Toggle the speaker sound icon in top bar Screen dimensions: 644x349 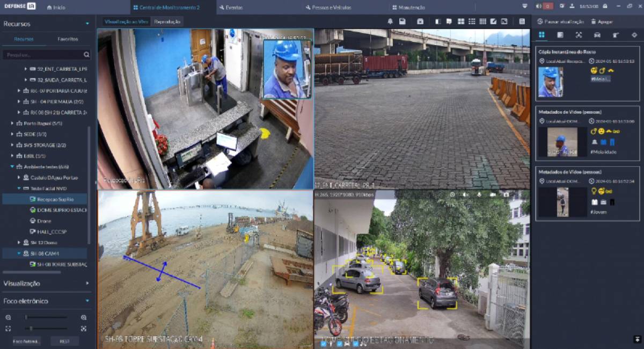pos(538,6)
